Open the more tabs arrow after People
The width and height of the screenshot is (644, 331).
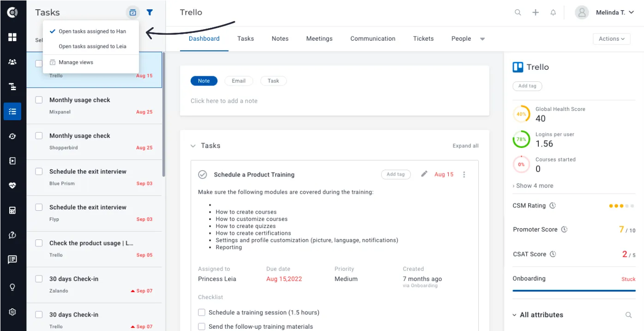[x=482, y=39]
